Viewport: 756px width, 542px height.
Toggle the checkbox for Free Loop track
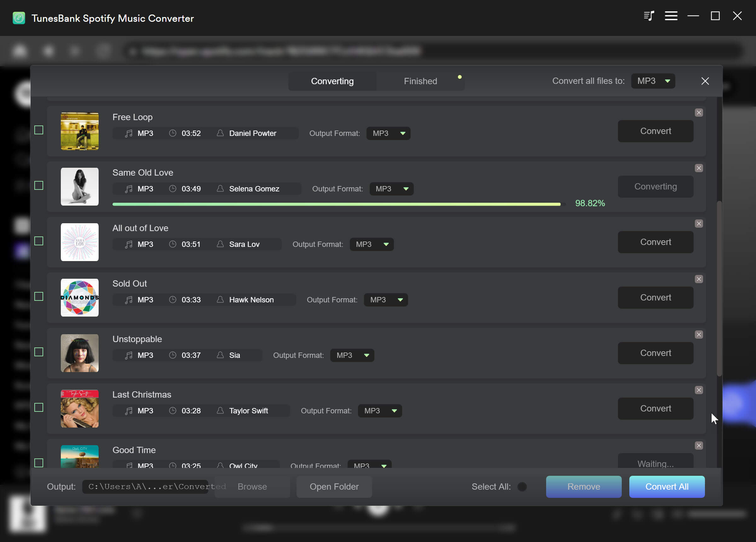(39, 130)
